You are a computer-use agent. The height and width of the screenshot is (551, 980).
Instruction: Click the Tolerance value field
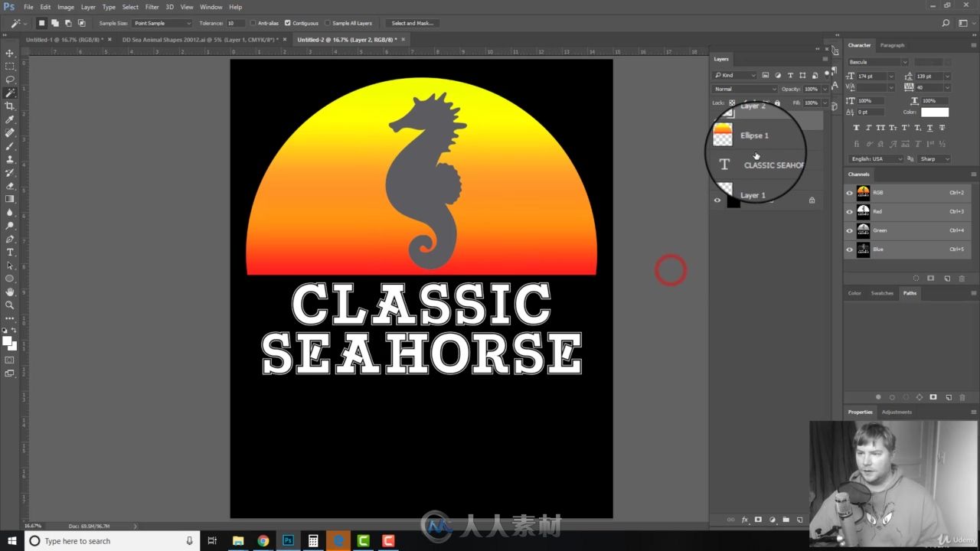click(236, 23)
